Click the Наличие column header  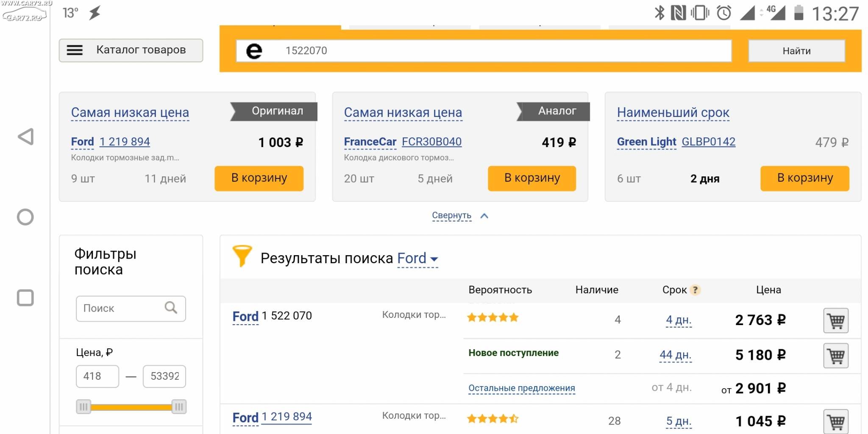coord(597,290)
